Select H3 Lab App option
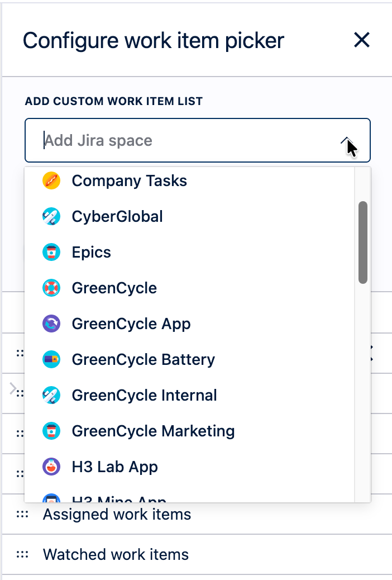 189,467
